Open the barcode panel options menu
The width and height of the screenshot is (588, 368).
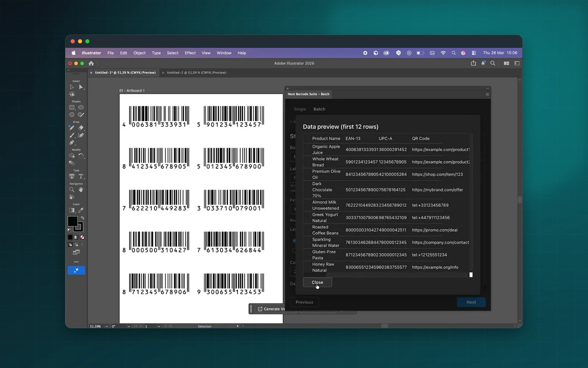(487, 94)
